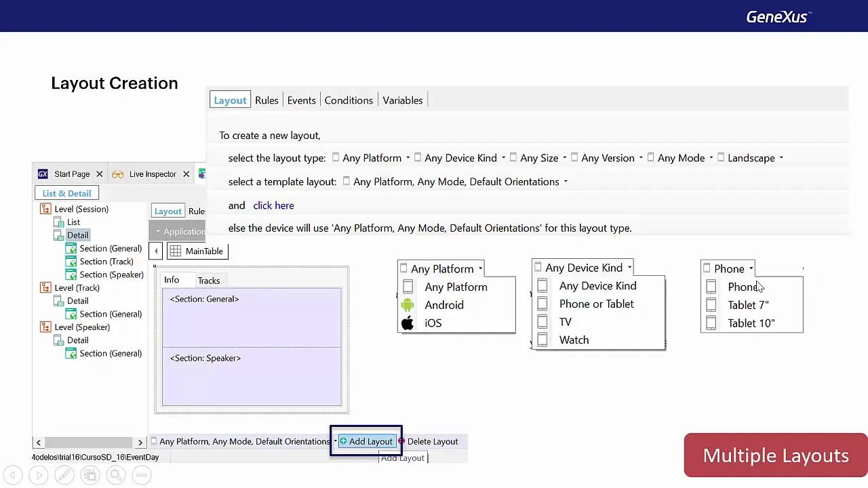Select the Tracks tab in the layout
Viewport: 868px width, 488px height.
(x=209, y=281)
